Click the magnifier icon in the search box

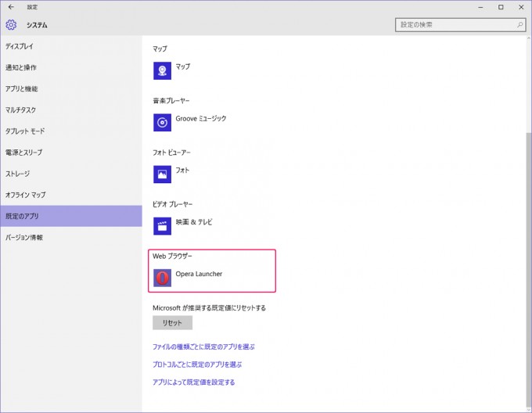(x=519, y=25)
